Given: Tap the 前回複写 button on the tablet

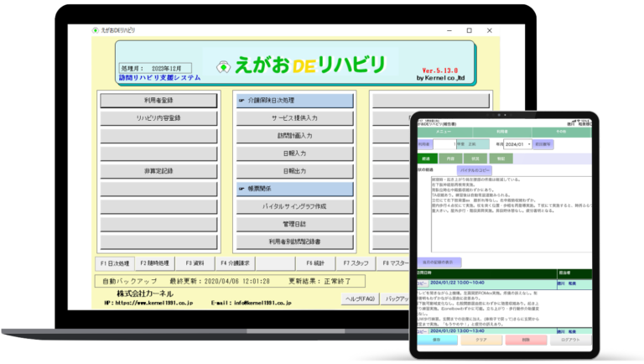Looking at the screenshot, I should click(543, 144).
